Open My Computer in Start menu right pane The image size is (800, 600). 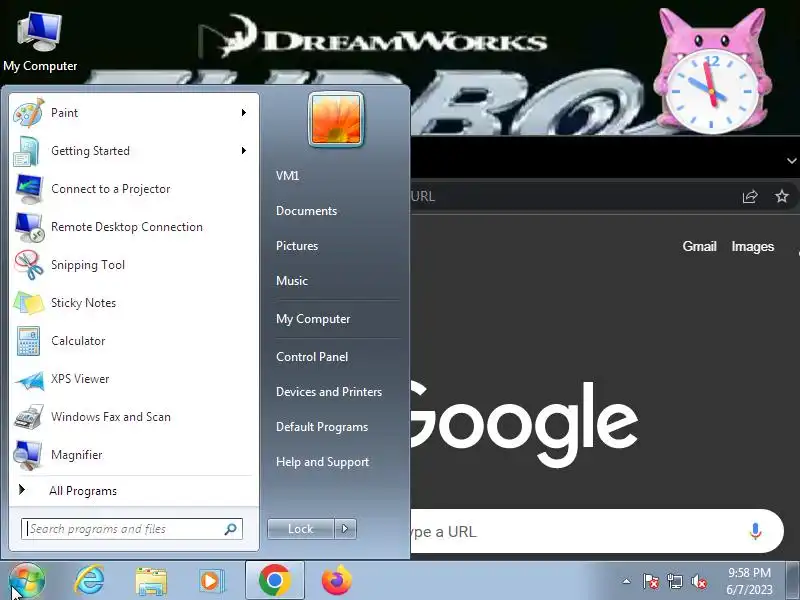pos(313,319)
